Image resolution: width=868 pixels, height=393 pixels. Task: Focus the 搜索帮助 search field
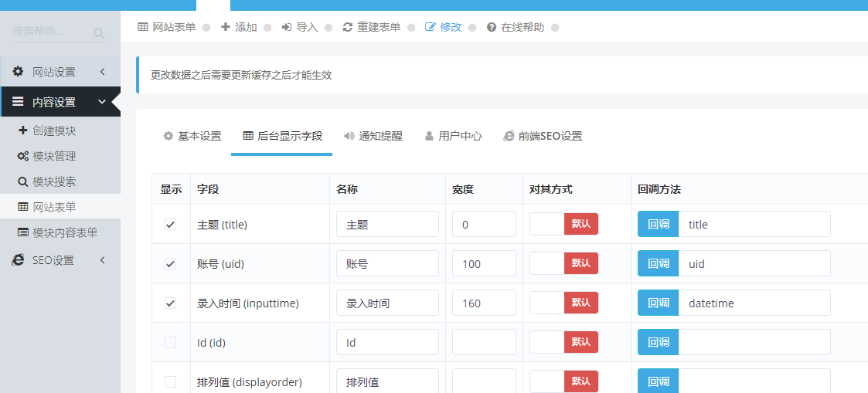click(x=51, y=32)
